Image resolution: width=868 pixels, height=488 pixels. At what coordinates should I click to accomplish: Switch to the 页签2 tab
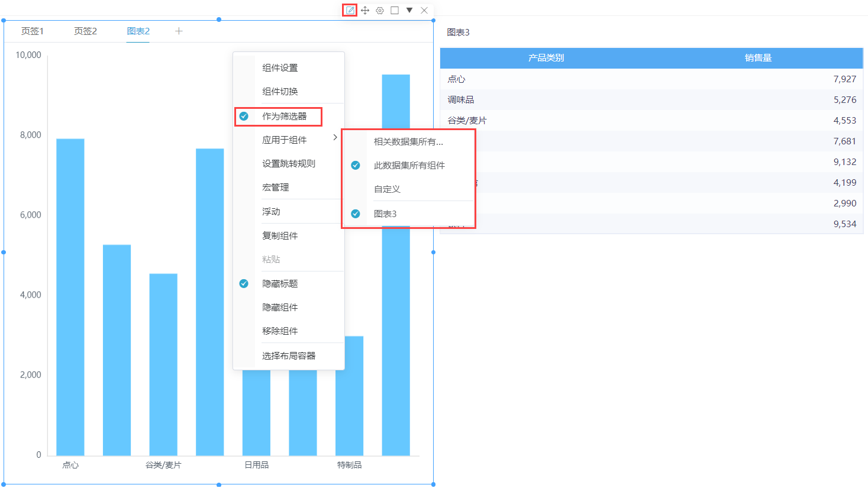[x=85, y=31]
